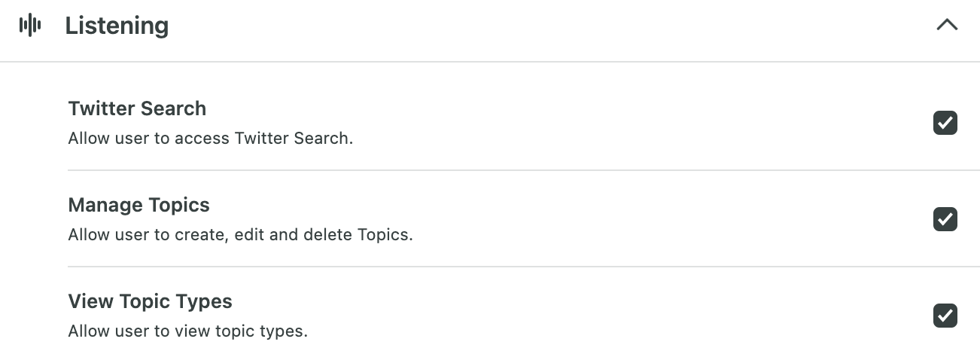Click the 'Allow user to access Twitter Search' description

tap(211, 139)
